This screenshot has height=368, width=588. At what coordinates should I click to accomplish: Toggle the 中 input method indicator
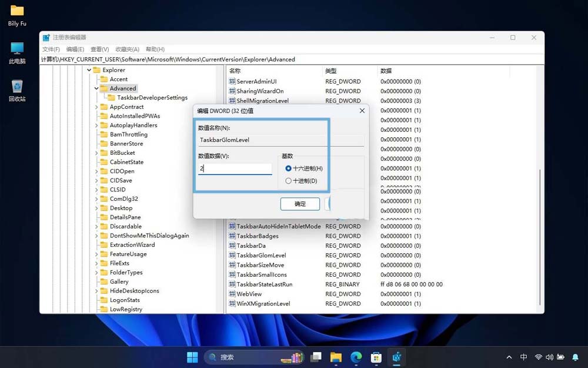pos(523,357)
